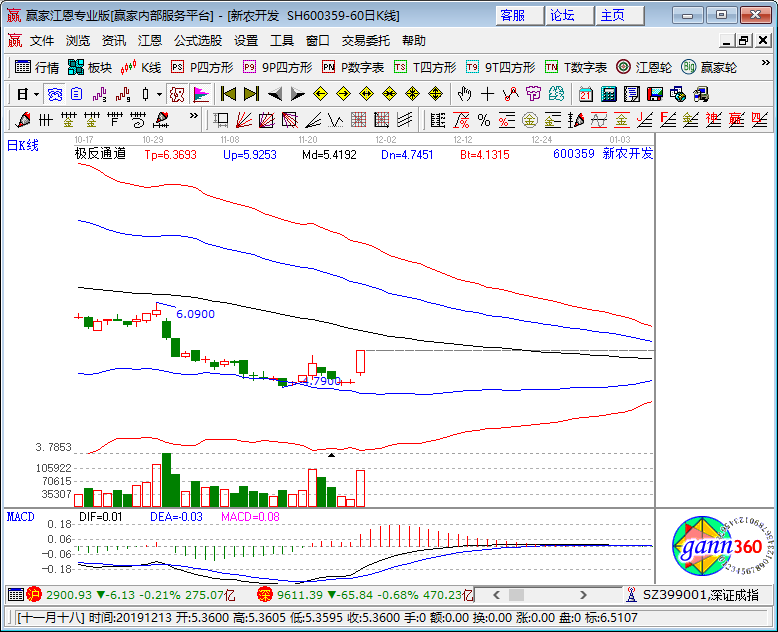Open the 文件 menu
The image size is (778, 632).
point(42,41)
